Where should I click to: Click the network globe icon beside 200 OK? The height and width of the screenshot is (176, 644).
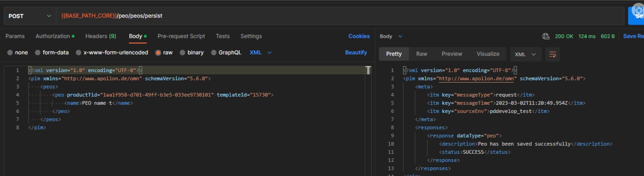(546, 36)
